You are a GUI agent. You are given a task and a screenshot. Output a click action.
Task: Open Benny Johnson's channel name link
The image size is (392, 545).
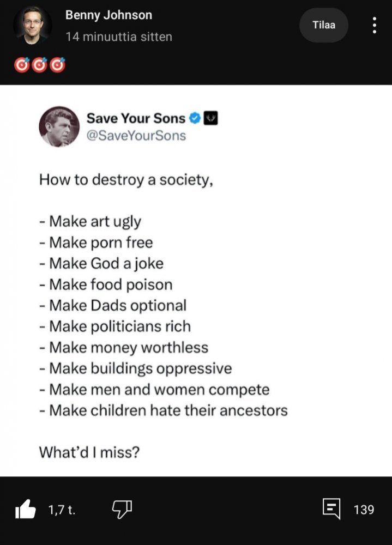coord(108,15)
